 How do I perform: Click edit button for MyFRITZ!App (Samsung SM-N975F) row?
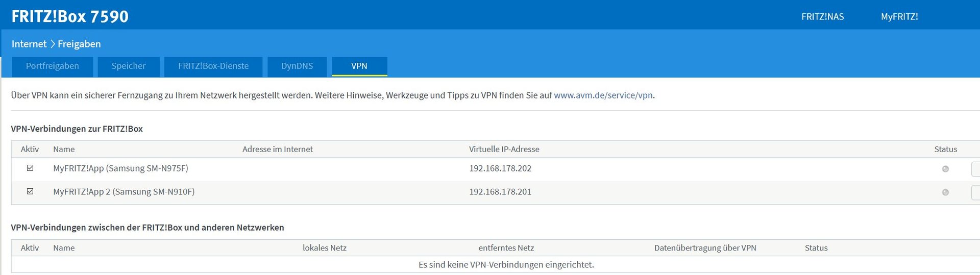pos(975,169)
